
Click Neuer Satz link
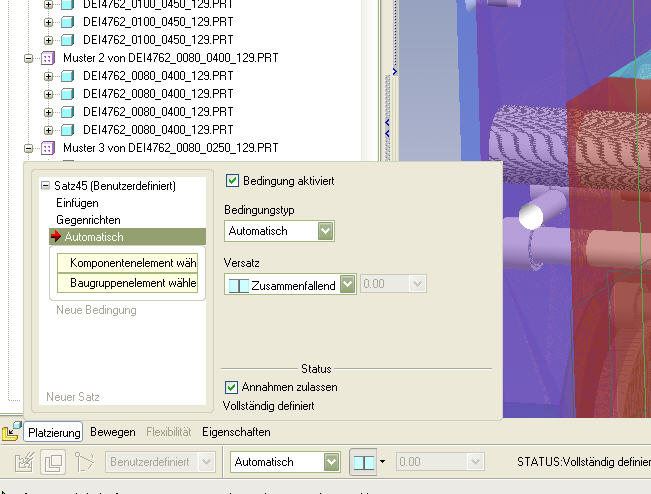click(73, 397)
